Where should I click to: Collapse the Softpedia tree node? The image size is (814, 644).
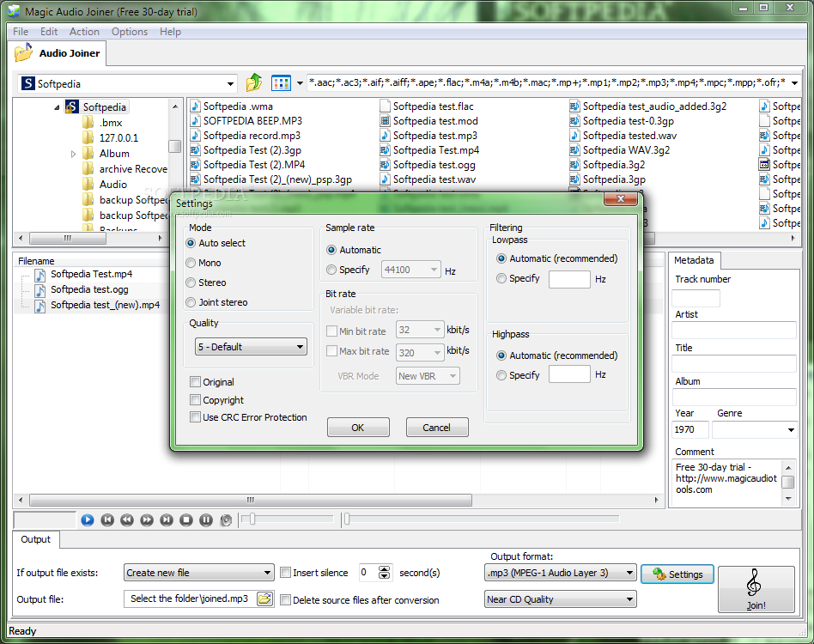pos(57,107)
